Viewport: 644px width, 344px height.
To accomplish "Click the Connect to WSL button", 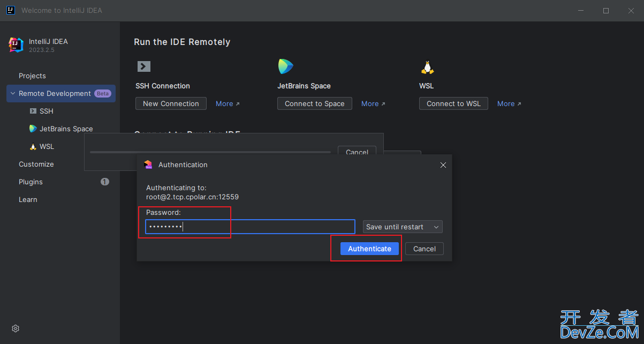I will coord(453,103).
